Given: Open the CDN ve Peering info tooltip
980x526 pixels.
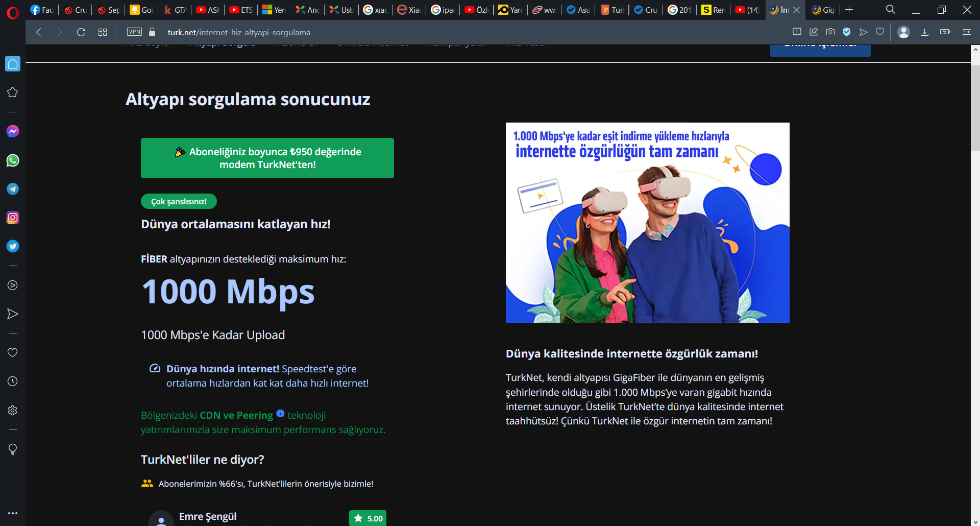Looking at the screenshot, I should point(280,413).
